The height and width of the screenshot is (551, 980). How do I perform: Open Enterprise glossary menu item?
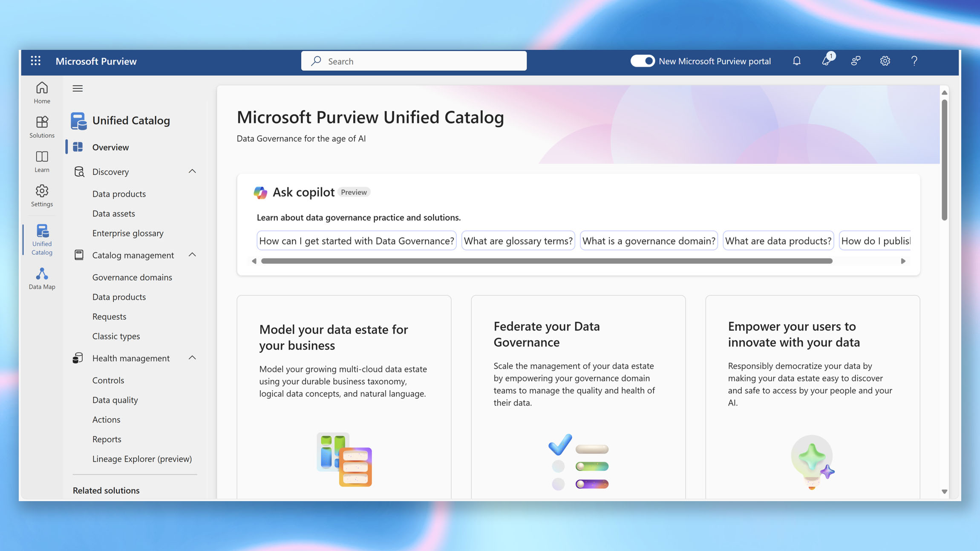[128, 233]
